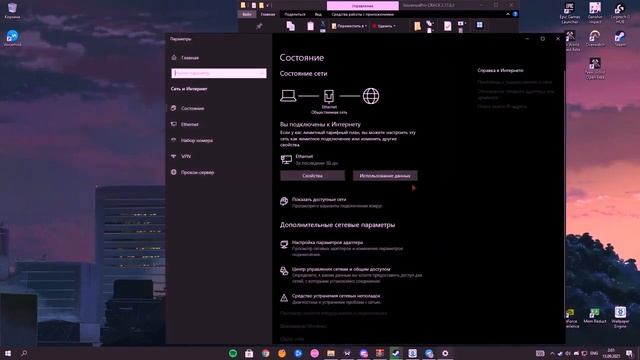Open Chrome from the taskbar

[265, 353]
